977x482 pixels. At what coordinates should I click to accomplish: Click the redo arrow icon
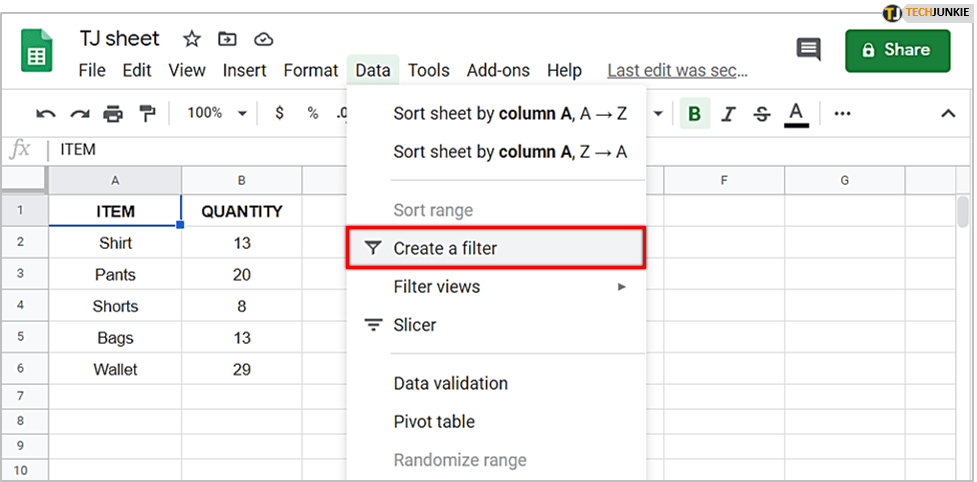pyautogui.click(x=80, y=114)
